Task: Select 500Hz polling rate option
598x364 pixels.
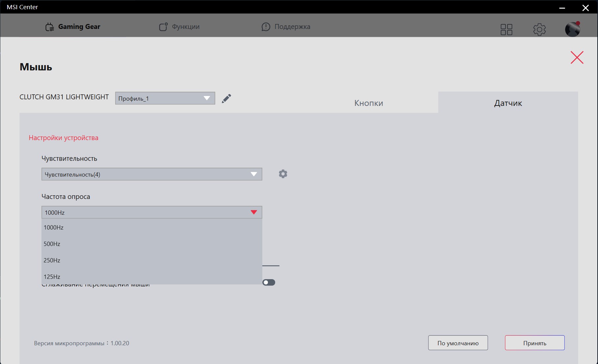Action: click(52, 244)
